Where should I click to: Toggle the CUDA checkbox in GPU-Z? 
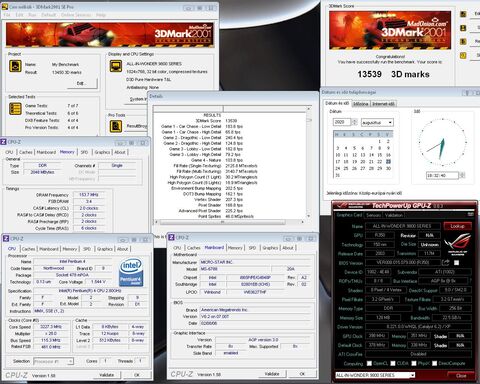393,363
